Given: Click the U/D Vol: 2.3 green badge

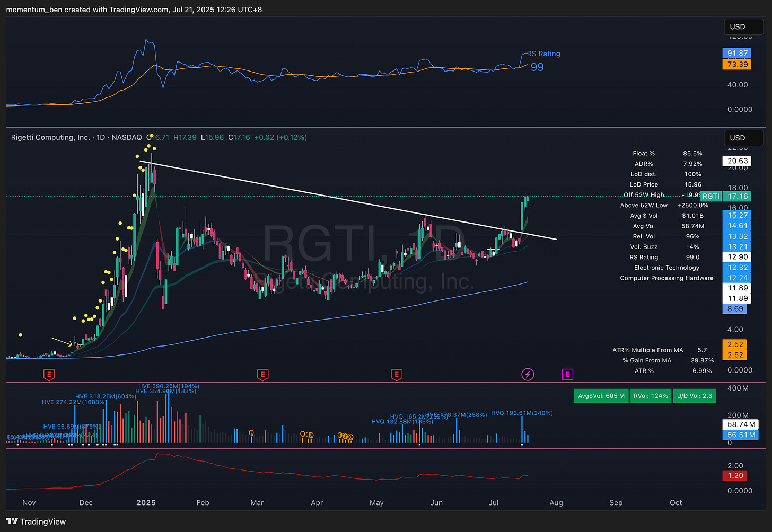Looking at the screenshot, I should click(694, 396).
